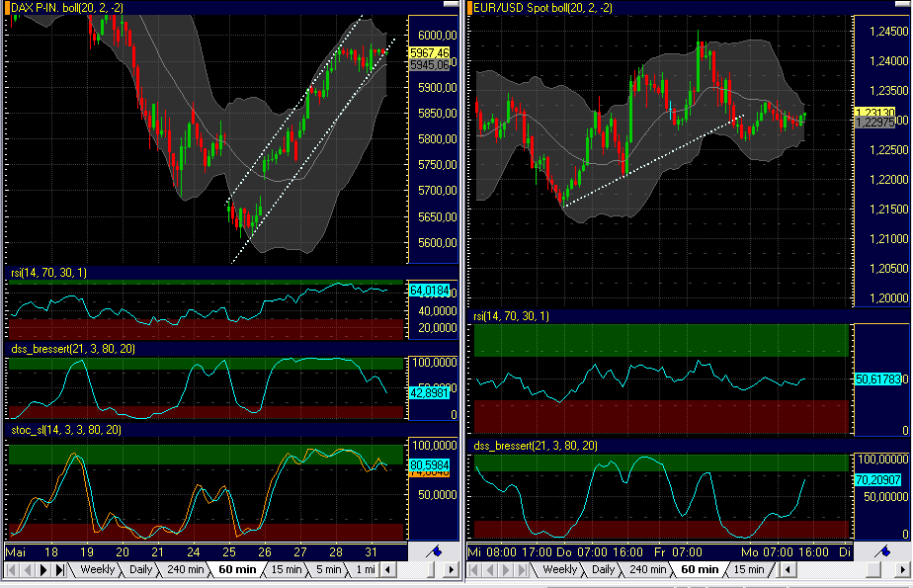This screenshot has width=913, height=588.
Task: Click EUR/USD chart scrollbar right arrow
Action: pyautogui.click(x=903, y=570)
